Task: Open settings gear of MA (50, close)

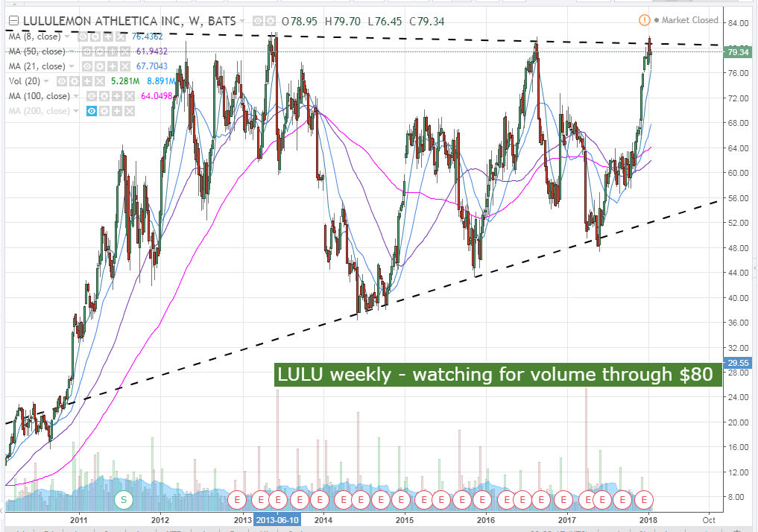Action: pyautogui.click(x=100, y=51)
